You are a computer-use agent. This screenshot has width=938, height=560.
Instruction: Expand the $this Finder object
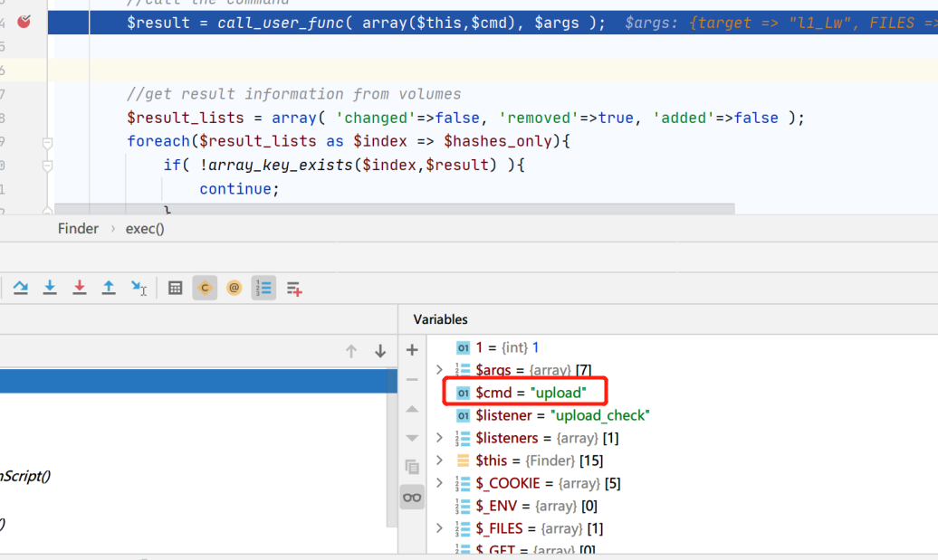point(440,460)
